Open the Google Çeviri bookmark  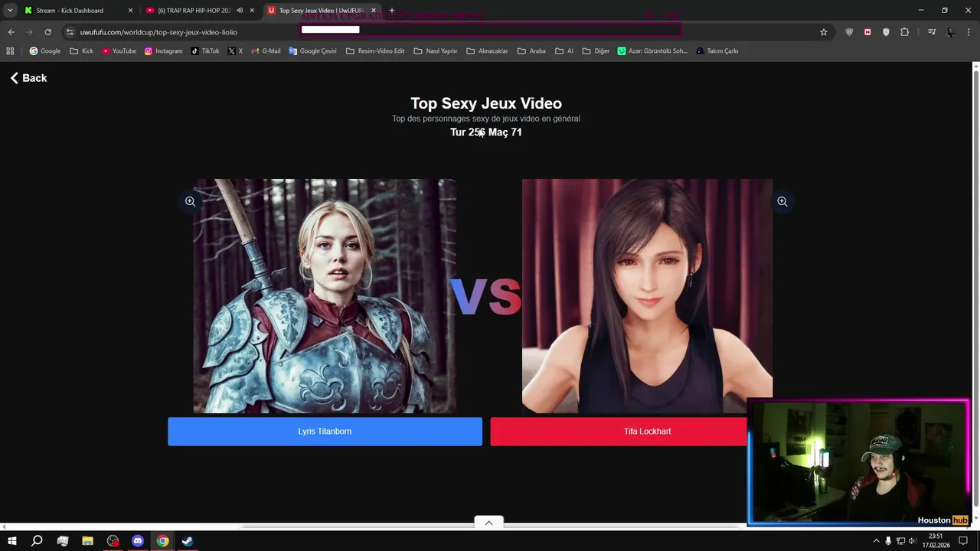[x=312, y=51]
